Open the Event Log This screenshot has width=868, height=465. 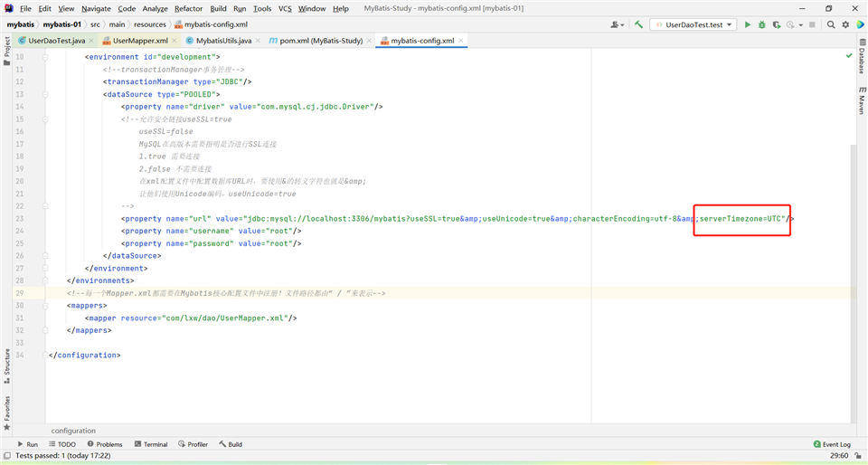pyautogui.click(x=832, y=444)
